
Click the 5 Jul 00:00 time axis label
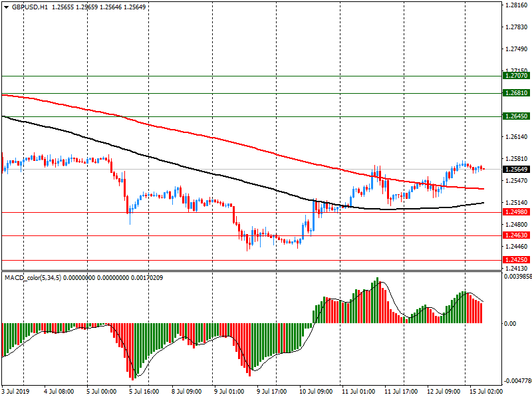102,392
